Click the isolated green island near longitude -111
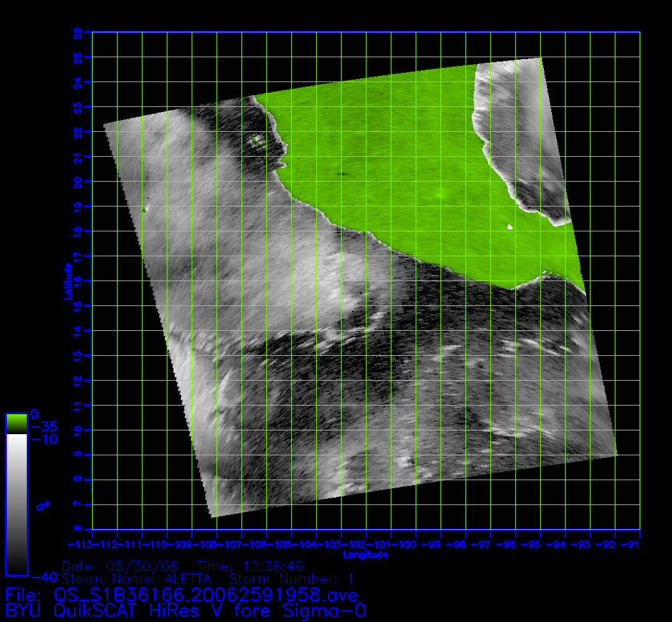This screenshot has width=672, height=622. 144,211
